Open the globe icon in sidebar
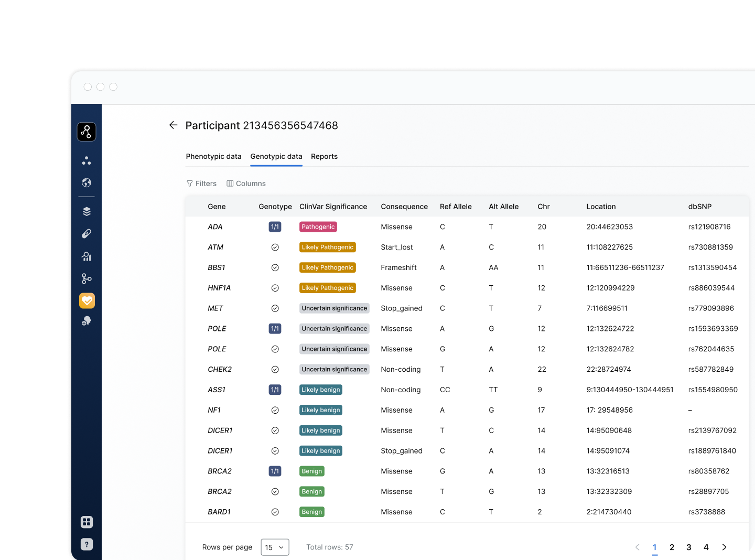Screen dimensions: 755x560 tap(87, 183)
